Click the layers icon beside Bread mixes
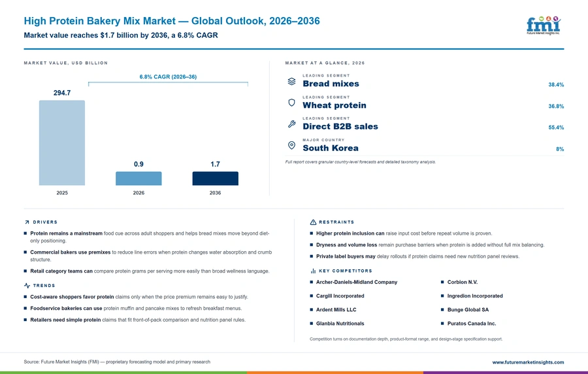Screen dimensions: 588x374 click(291, 81)
